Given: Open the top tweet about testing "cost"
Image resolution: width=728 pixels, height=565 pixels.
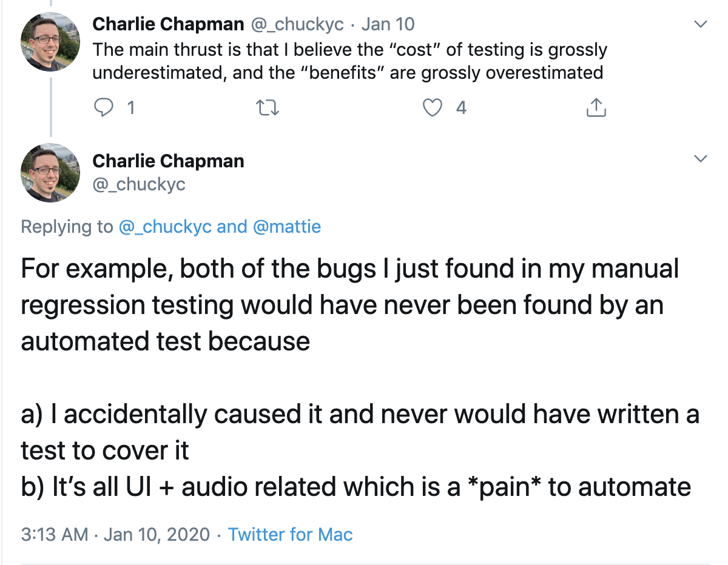Looking at the screenshot, I should 349,61.
